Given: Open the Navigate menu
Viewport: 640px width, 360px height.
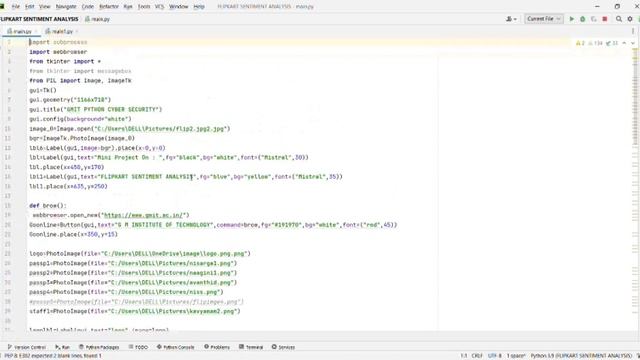Looking at the screenshot, I should 66,7.
